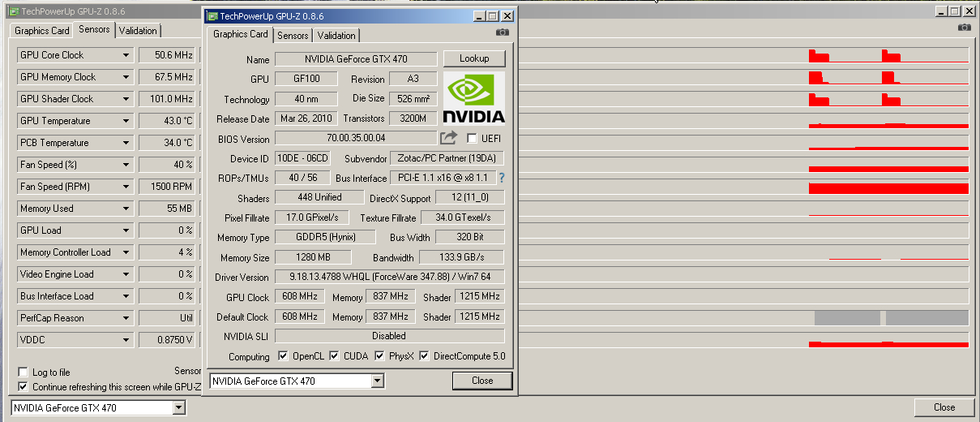Click the camera icon in the background Sensors window
The width and height of the screenshot is (980, 422).
point(964,28)
